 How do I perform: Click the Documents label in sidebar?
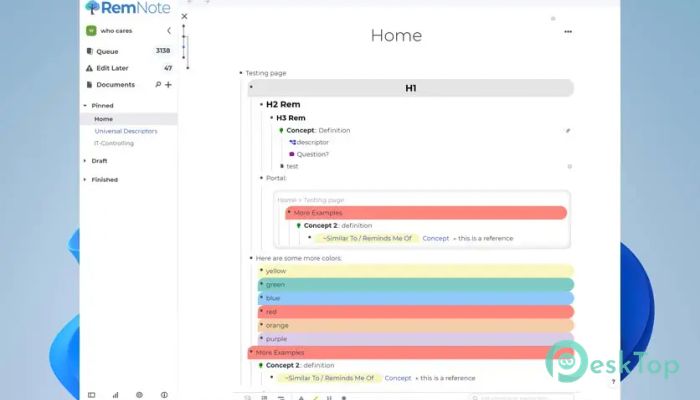coord(115,85)
